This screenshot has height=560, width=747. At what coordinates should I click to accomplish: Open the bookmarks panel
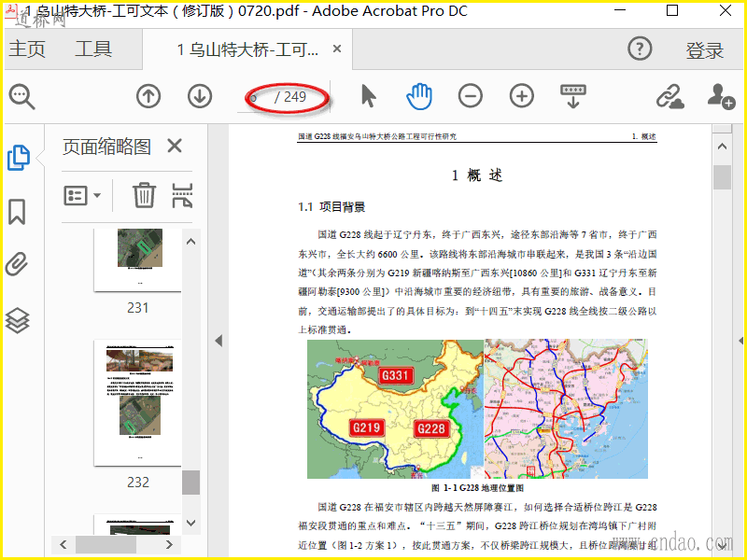click(x=17, y=212)
